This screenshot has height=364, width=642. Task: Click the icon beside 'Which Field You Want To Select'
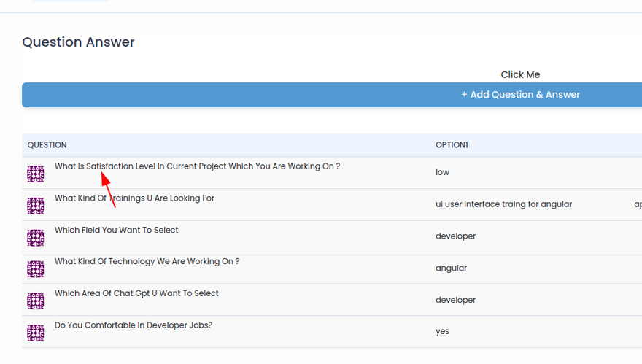pyautogui.click(x=35, y=238)
